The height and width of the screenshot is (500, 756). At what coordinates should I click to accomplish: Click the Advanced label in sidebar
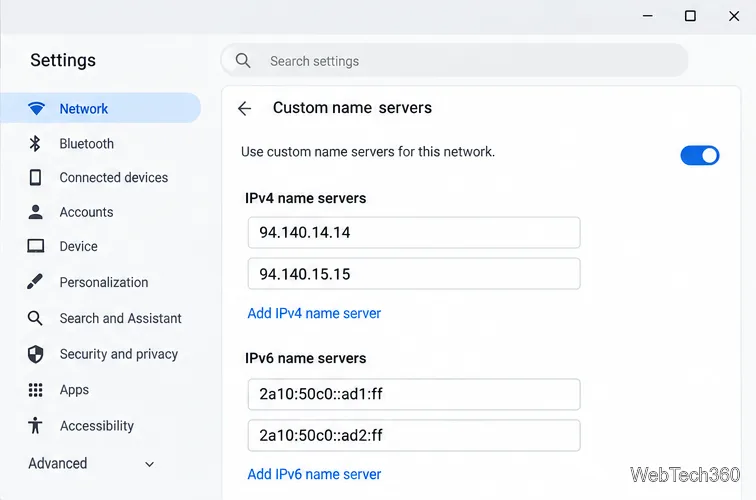click(x=58, y=463)
